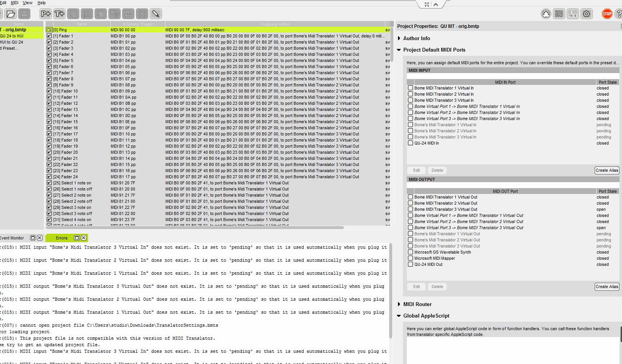Uncheck the Select 1 note on translator
This screenshot has width=622, height=364.
click(x=49, y=183)
